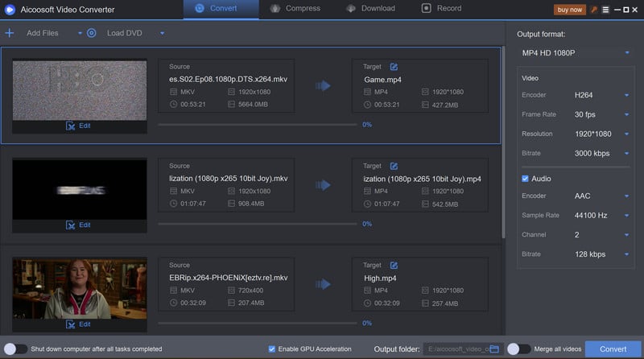Click the plus icon for Add Files

[x=10, y=33]
